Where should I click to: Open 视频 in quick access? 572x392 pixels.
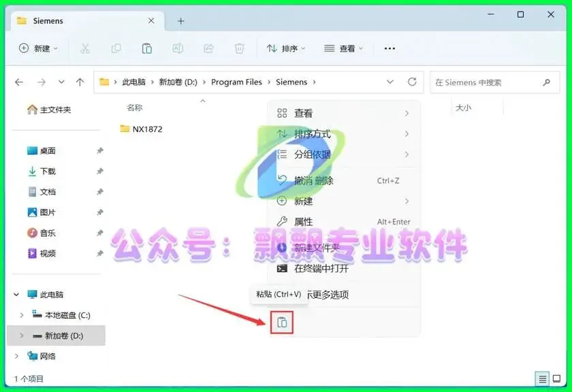coord(42,253)
